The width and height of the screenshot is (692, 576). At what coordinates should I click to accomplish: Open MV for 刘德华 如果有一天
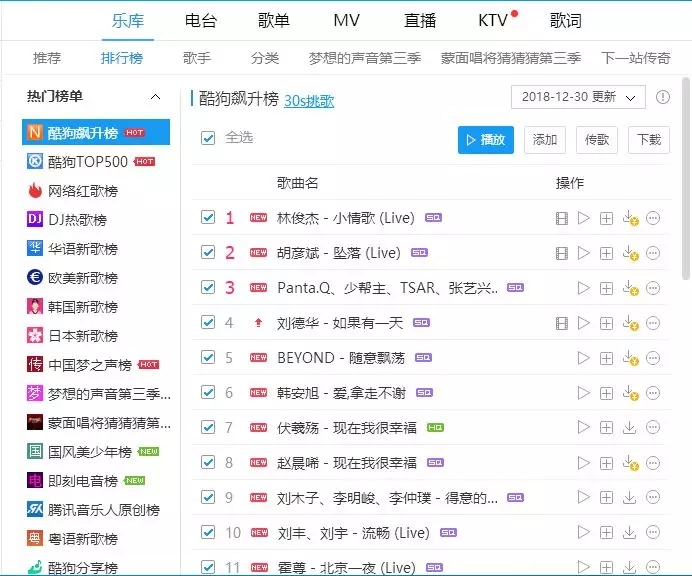(562, 323)
